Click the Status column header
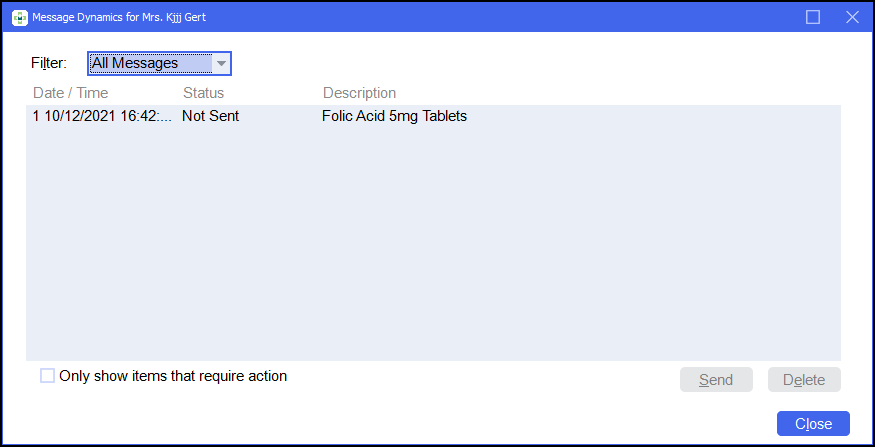Viewport: 875px width, 447px height. pyautogui.click(x=203, y=93)
